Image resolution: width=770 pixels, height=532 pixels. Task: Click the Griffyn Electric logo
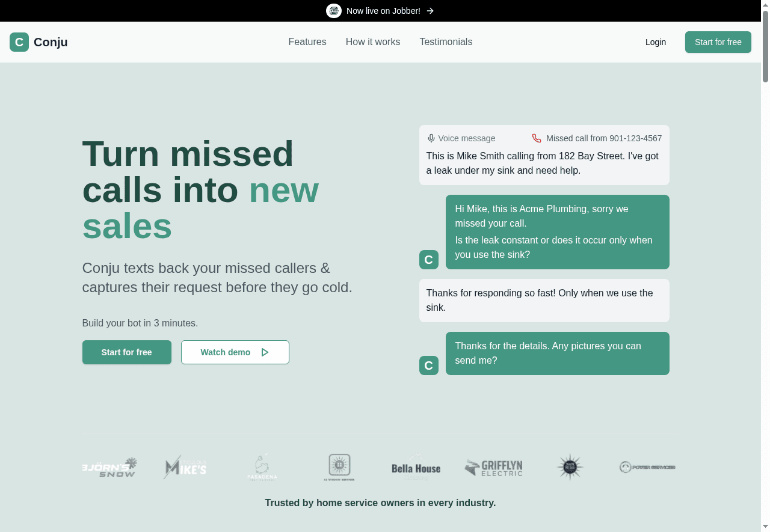pyautogui.click(x=493, y=468)
